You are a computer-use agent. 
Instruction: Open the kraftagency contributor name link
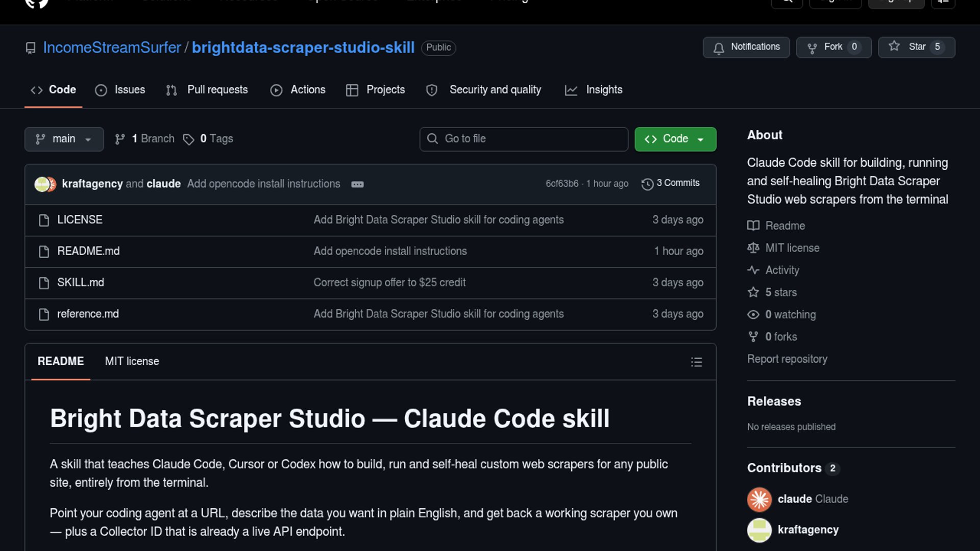click(x=808, y=530)
